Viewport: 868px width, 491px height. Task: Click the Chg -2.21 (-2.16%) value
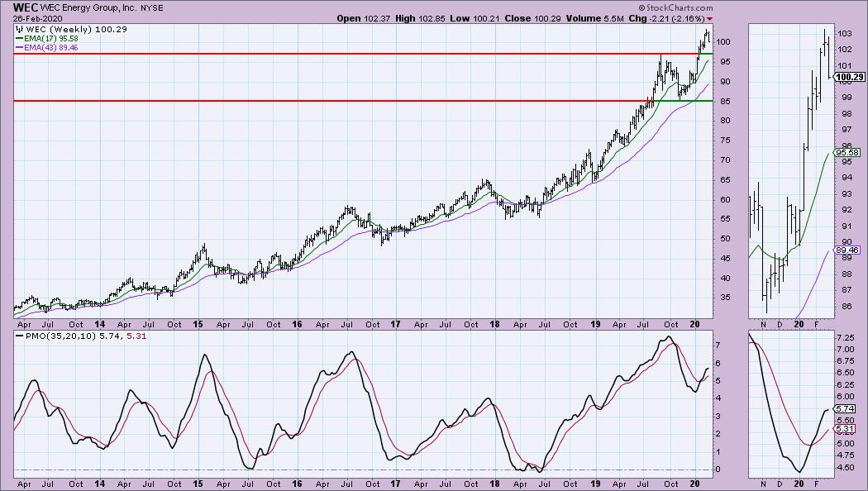[x=666, y=18]
